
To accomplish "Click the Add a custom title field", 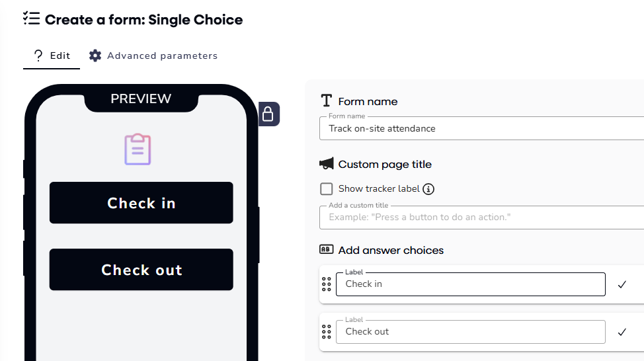I will pyautogui.click(x=483, y=218).
